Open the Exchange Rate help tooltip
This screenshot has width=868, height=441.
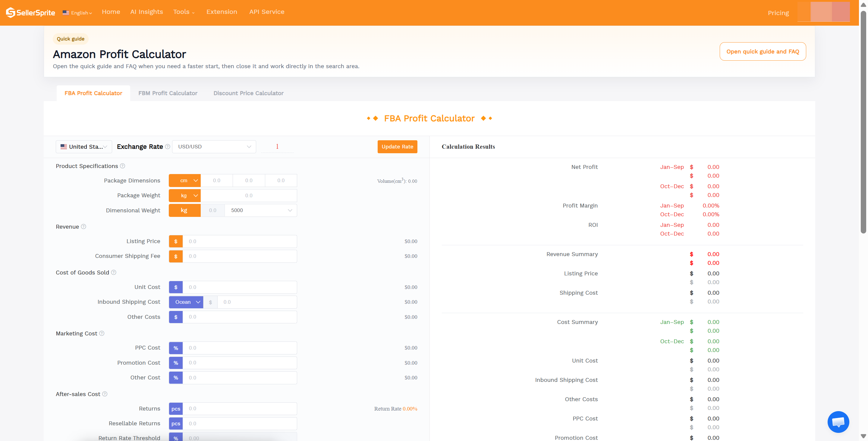(168, 146)
